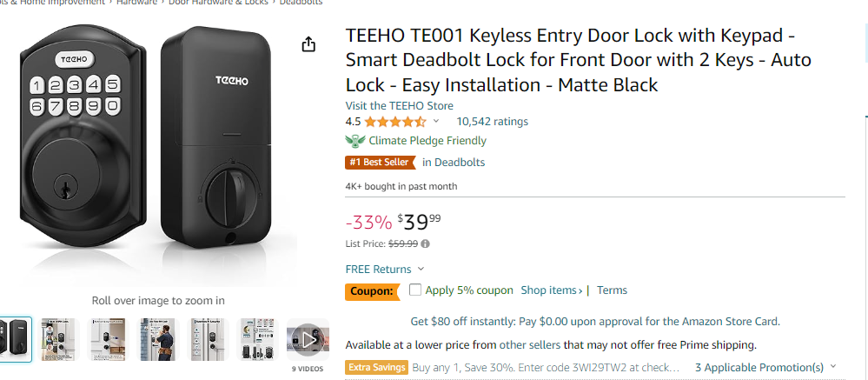Click the orange Coupon badge
The width and height of the screenshot is (868, 380).
click(x=373, y=290)
